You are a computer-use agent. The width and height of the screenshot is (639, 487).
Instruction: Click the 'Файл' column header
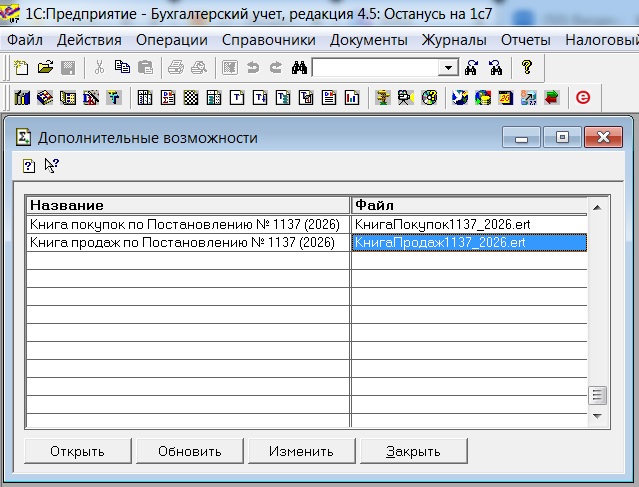pos(469,205)
